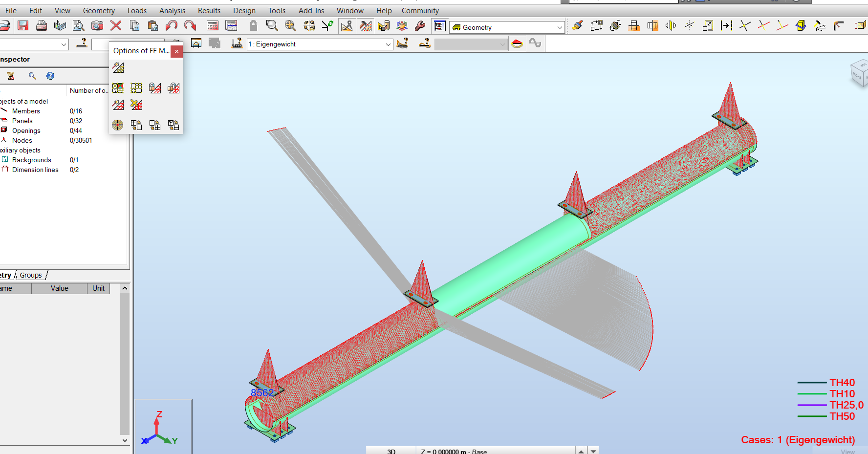Open the Loads menu
The height and width of the screenshot is (454, 868).
(x=136, y=10)
